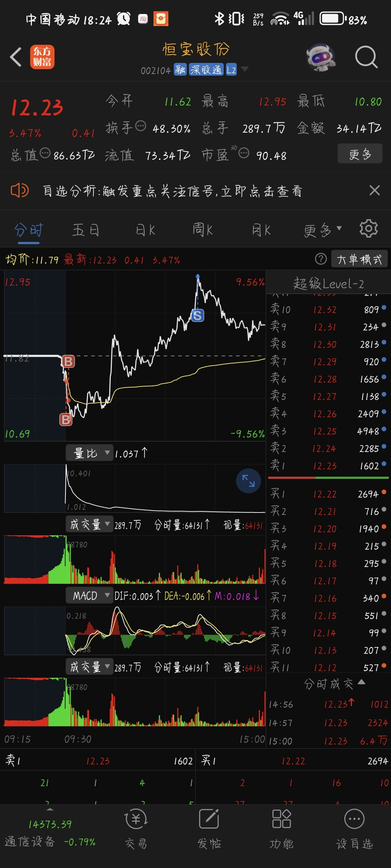
Task: Open 超级Level-2 header
Action: click(328, 283)
